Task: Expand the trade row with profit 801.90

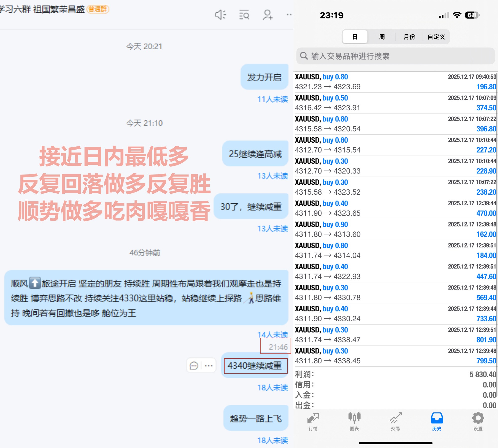Action: pos(395,335)
